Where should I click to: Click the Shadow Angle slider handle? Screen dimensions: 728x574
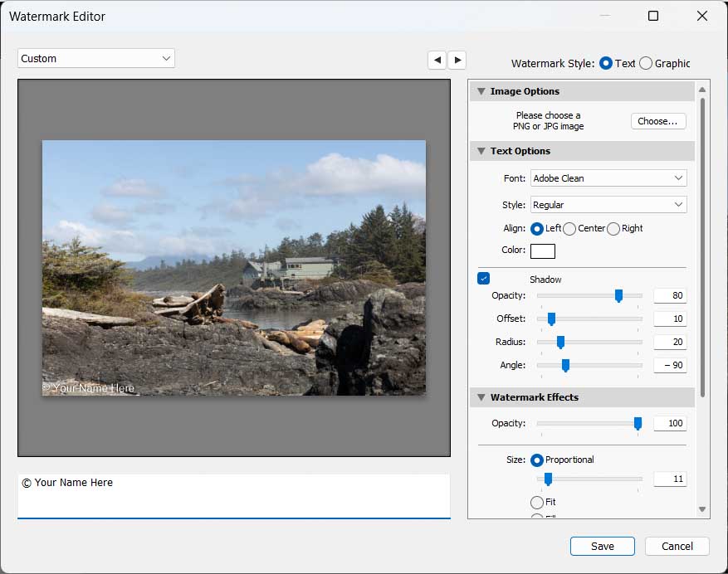[x=565, y=365]
